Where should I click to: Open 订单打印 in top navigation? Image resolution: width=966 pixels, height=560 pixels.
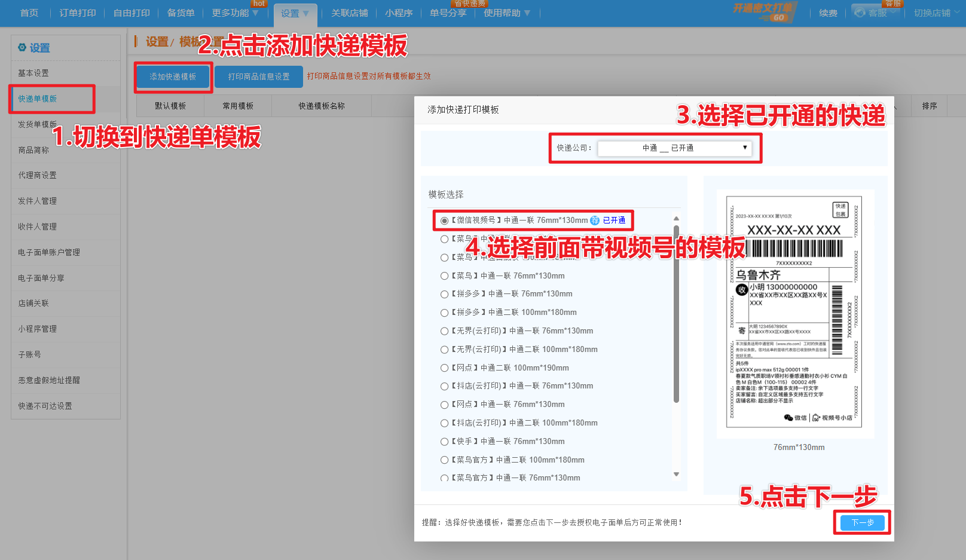[78, 13]
